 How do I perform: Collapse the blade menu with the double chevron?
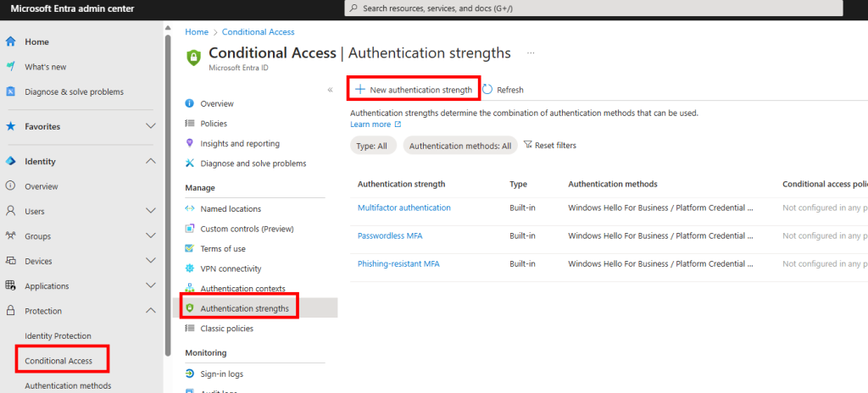click(330, 90)
